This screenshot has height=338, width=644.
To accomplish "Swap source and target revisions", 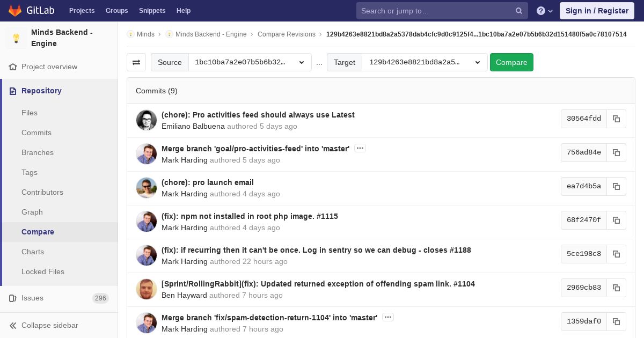I will pos(136,62).
